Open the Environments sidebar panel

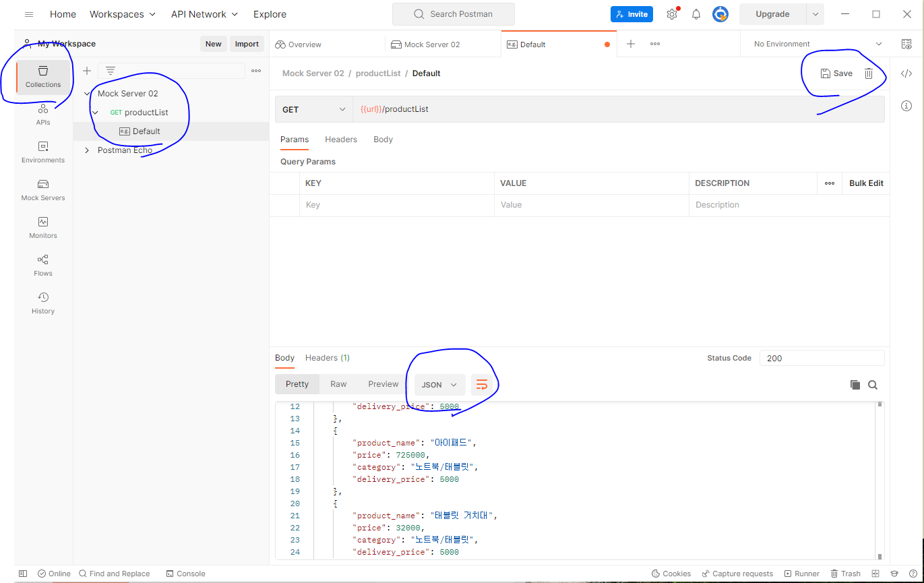43,152
